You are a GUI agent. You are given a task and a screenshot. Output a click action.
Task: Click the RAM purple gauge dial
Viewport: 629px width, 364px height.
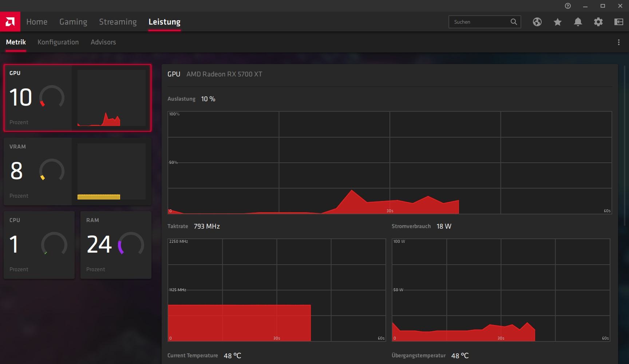131,244
